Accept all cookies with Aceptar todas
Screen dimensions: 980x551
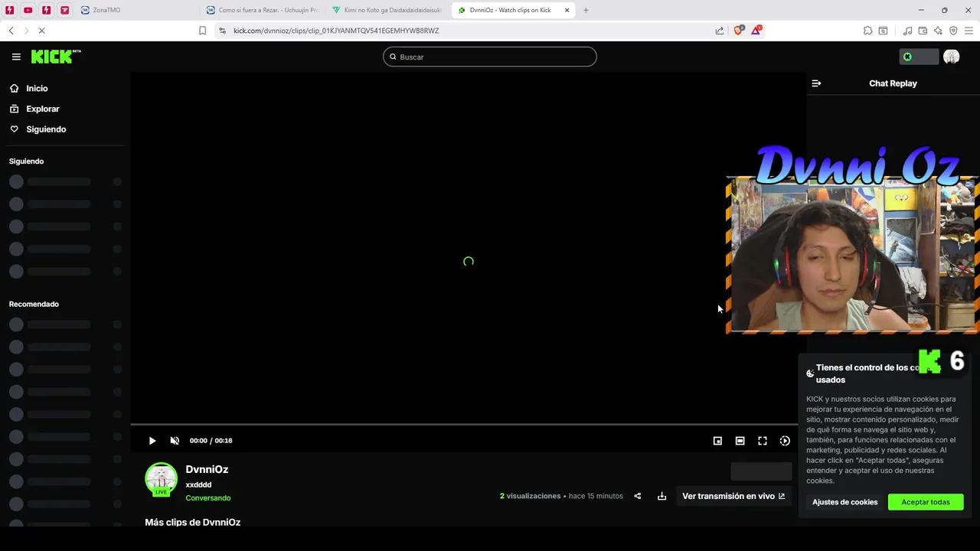coord(926,502)
